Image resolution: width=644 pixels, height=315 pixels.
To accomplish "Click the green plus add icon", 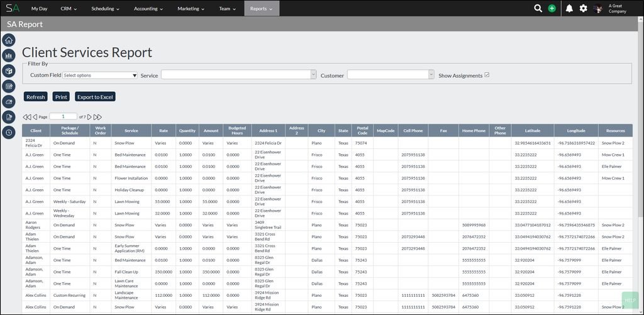I will point(552,8).
